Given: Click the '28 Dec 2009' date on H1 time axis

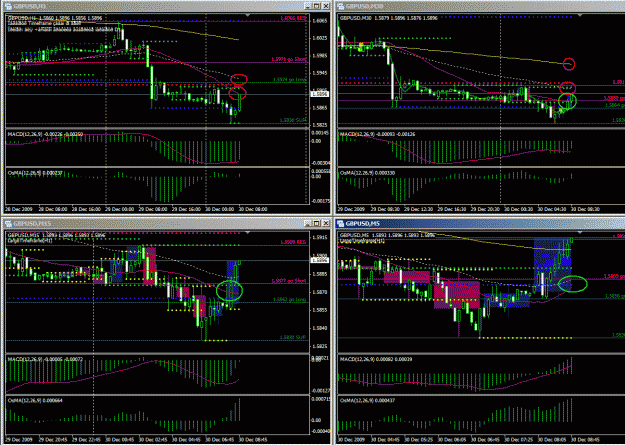Looking at the screenshot, I should [17, 209].
